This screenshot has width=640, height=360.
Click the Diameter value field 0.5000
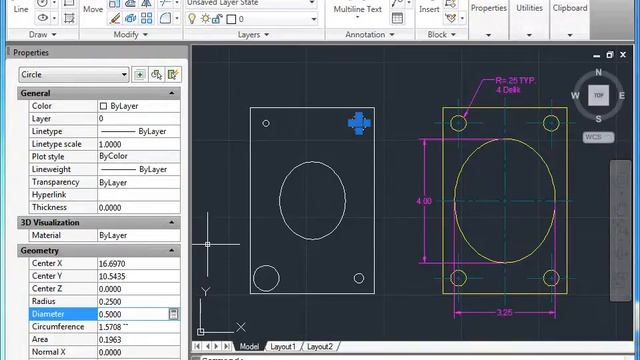(x=133, y=314)
